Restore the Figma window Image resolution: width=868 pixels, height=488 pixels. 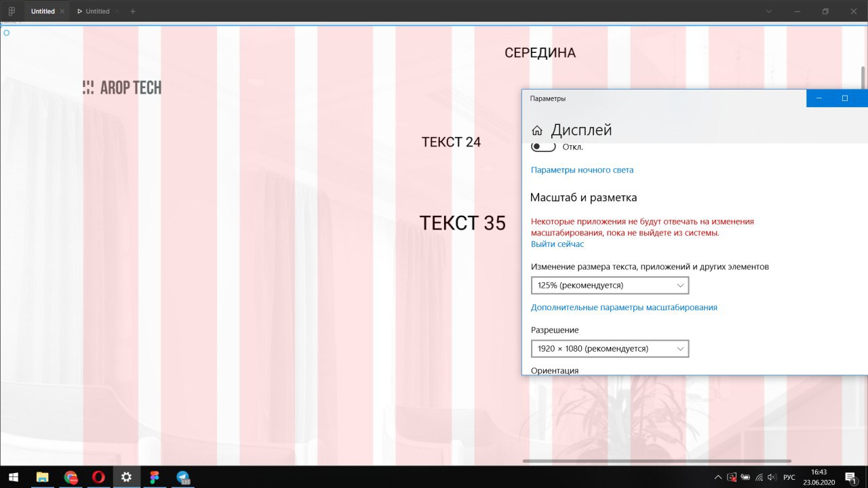click(x=825, y=12)
